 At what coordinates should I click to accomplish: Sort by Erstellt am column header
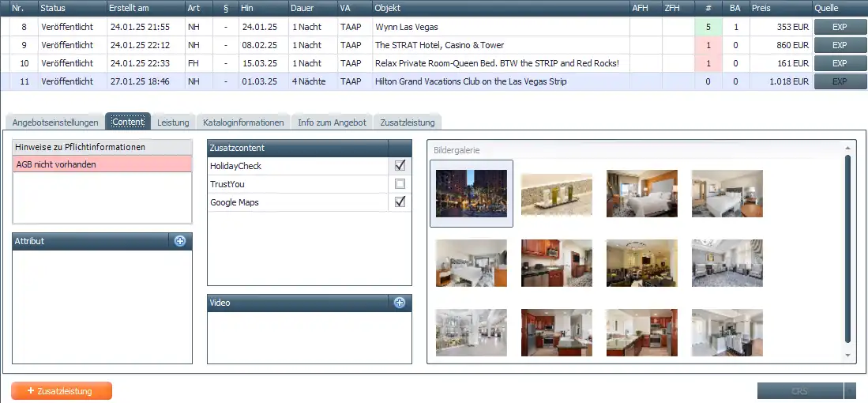click(x=146, y=9)
